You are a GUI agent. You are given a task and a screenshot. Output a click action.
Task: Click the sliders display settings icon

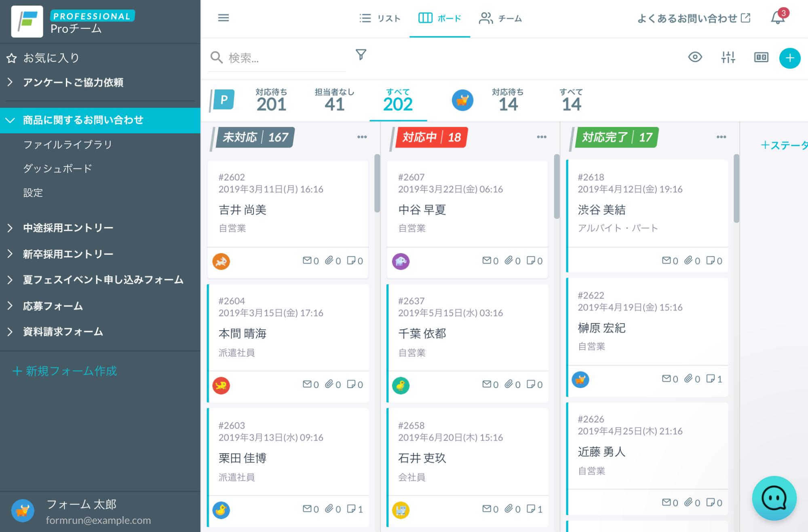(x=728, y=57)
